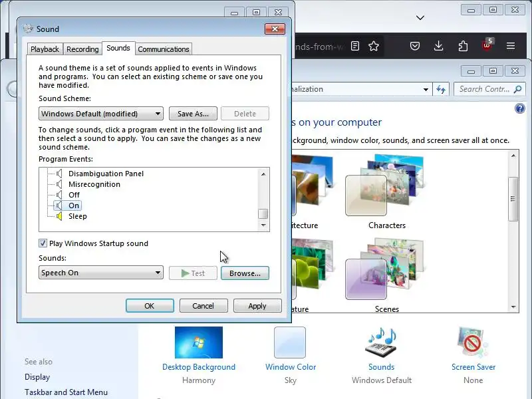Viewport: 532px width, 399px height.
Task: Click OK in the Sound dialog
Action: tap(150, 306)
